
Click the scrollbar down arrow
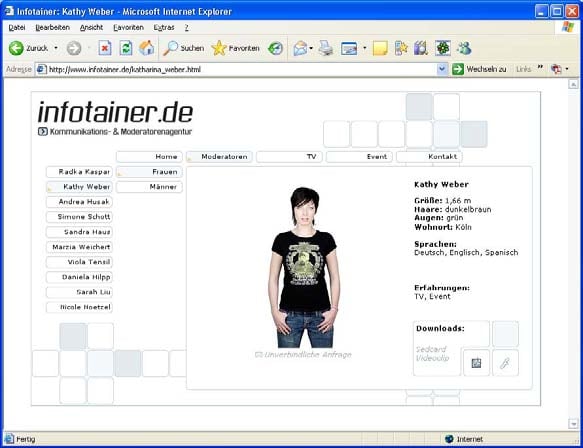pyautogui.click(x=573, y=423)
